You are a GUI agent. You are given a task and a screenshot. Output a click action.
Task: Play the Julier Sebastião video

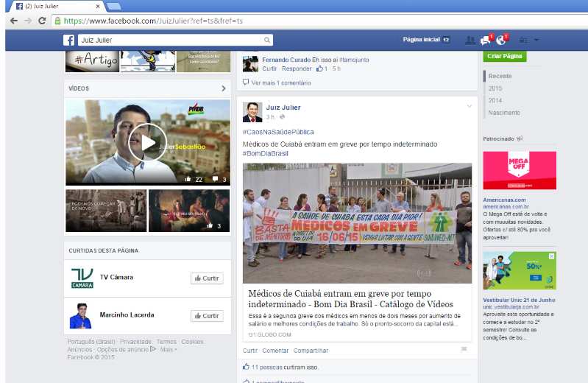click(148, 142)
